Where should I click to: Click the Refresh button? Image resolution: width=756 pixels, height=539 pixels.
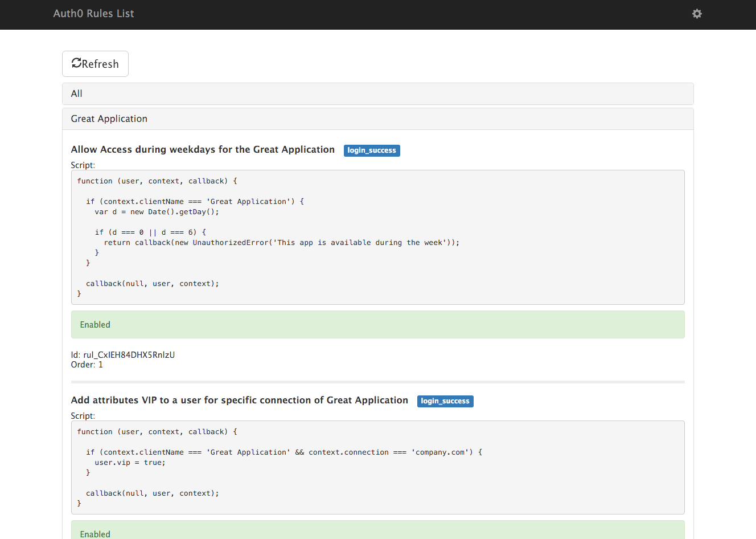click(95, 64)
